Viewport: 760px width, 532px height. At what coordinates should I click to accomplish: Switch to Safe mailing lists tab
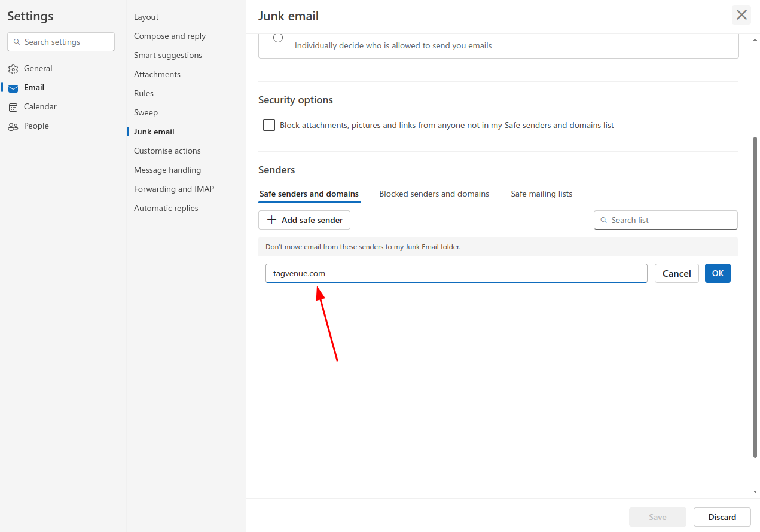pos(542,194)
